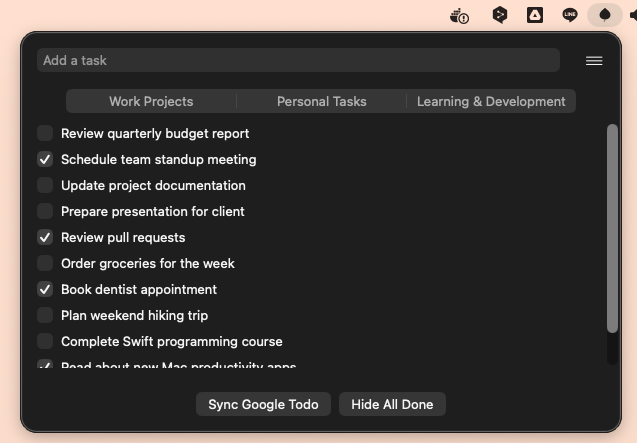Select the text 'Update project documentation'
The height and width of the screenshot is (443, 637).
click(153, 186)
